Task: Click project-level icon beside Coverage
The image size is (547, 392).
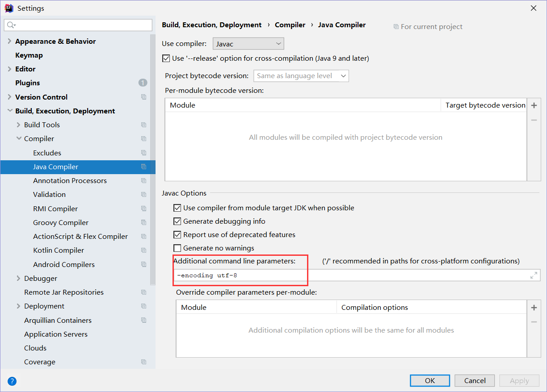Action: (143, 362)
